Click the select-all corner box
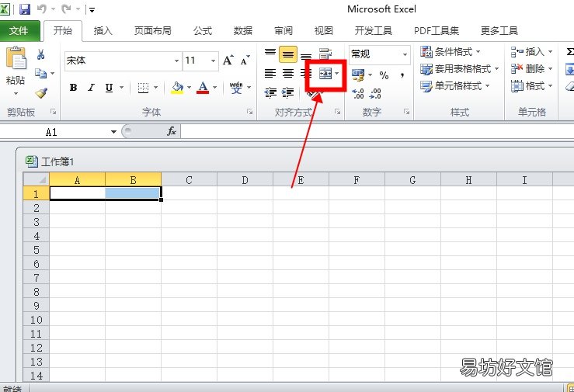574x392 pixels. coord(37,179)
